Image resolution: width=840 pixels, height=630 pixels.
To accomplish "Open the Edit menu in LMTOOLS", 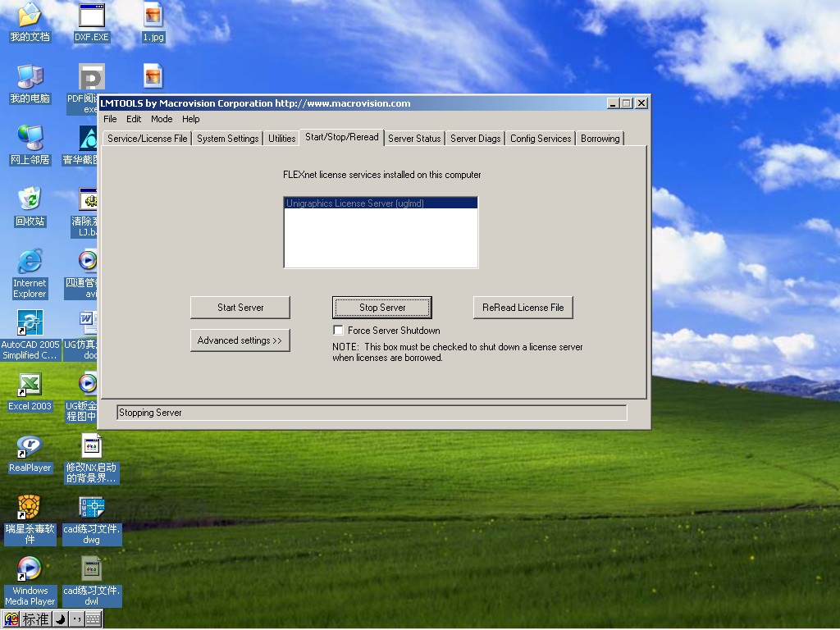I will pyautogui.click(x=134, y=119).
